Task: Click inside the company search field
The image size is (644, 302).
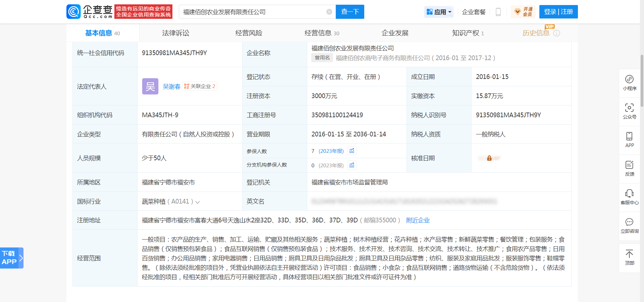Action: pos(252,12)
